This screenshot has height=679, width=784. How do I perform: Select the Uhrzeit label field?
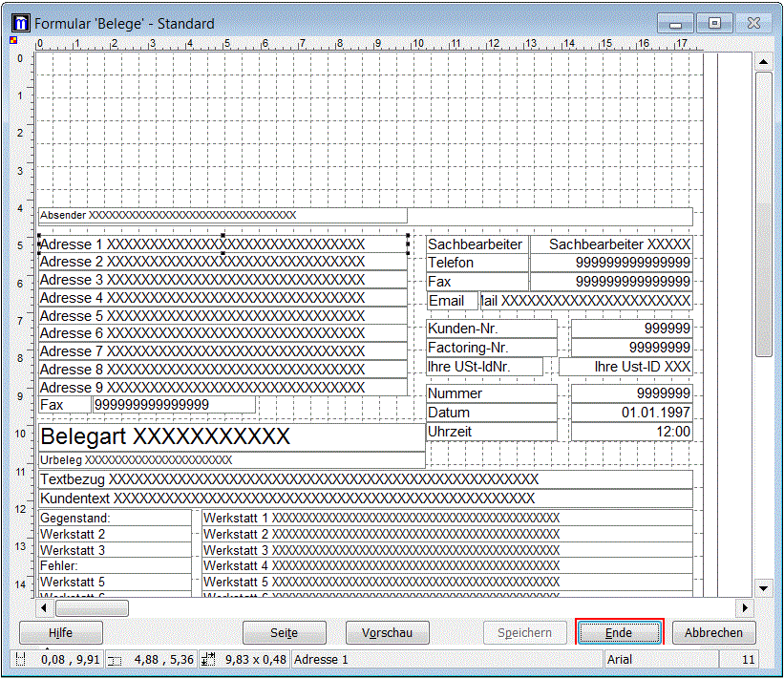click(492, 432)
